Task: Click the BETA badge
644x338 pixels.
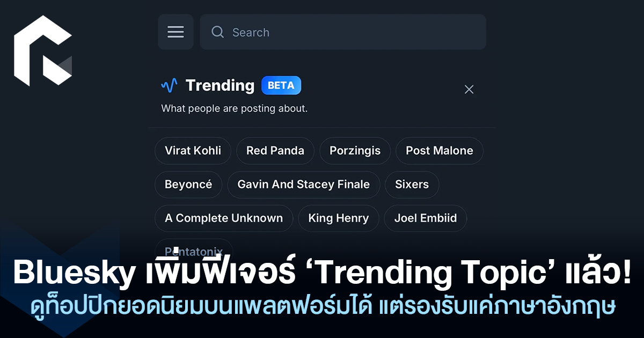Action: (281, 85)
